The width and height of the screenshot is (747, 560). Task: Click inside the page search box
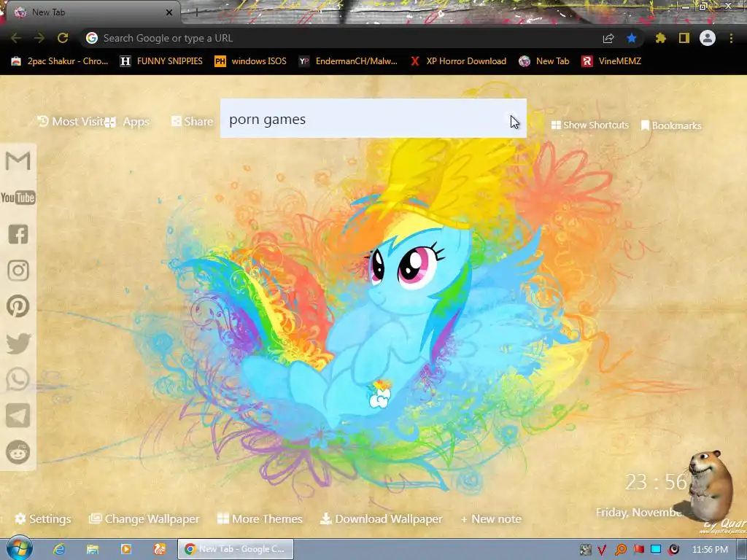(373, 119)
